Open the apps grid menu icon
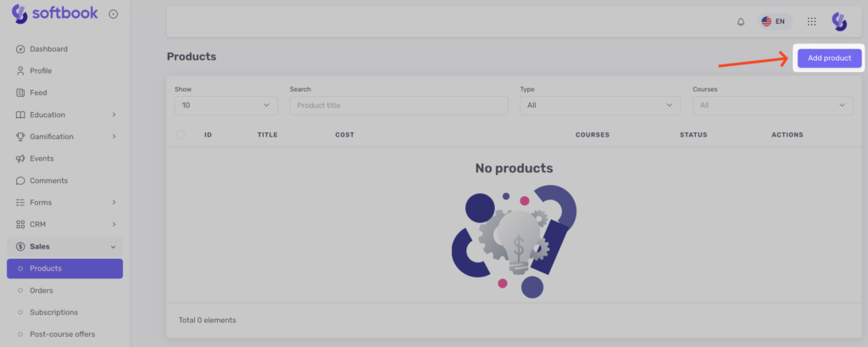Screen dimensions: 868x347 pyautogui.click(x=811, y=21)
